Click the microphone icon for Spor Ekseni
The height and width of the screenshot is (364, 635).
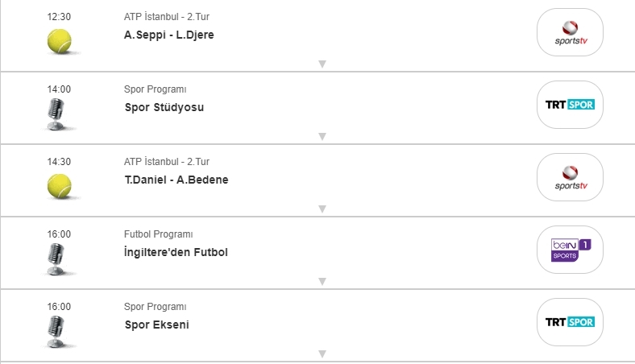(x=56, y=331)
